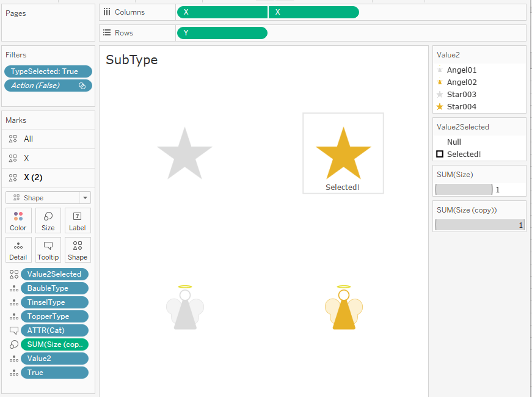This screenshot has width=532, height=397.
Task: Select the Selected! shape legend entry
Action: coord(464,154)
